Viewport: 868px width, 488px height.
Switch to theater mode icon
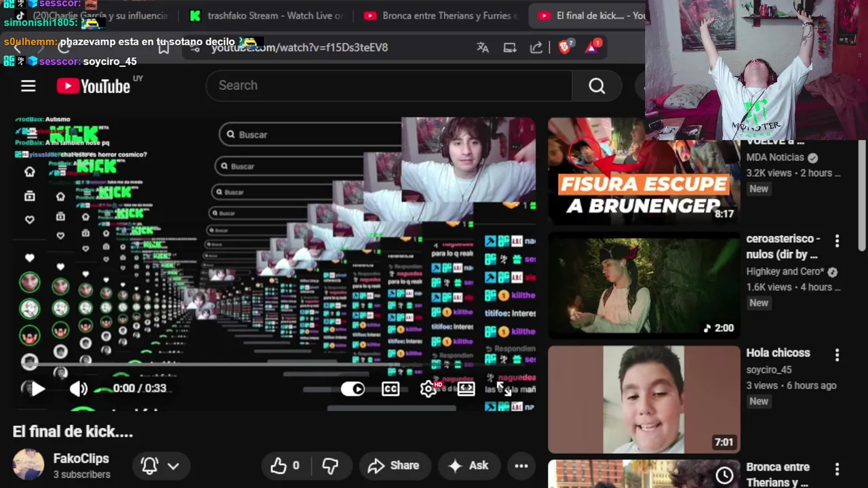[x=466, y=388]
